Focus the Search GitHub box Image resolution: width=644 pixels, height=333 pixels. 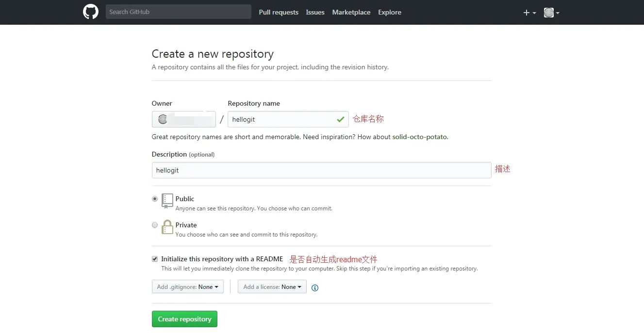point(179,12)
